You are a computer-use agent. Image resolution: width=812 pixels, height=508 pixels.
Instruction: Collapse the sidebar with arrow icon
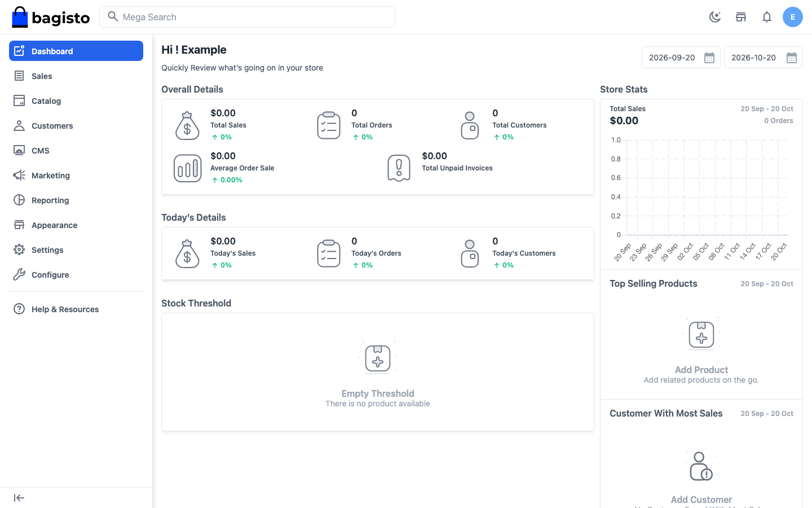pyautogui.click(x=19, y=498)
